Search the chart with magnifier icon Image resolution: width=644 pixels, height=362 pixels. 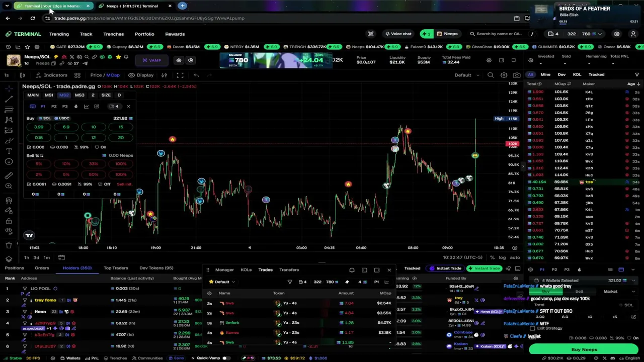click(491, 75)
